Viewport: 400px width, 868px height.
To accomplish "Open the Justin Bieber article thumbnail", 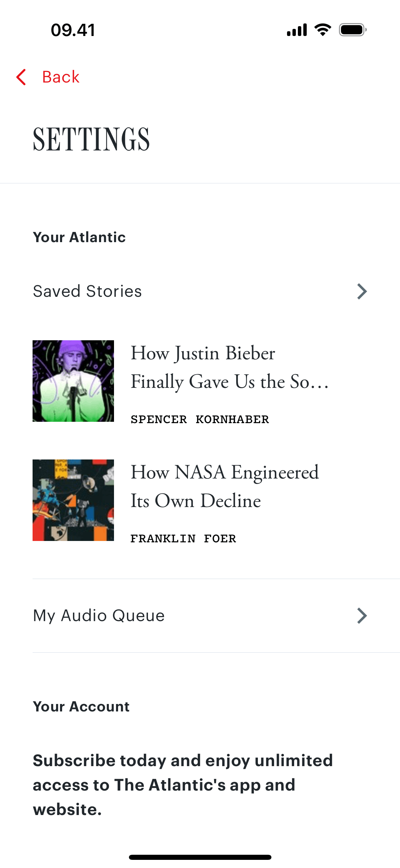I will coord(73,381).
